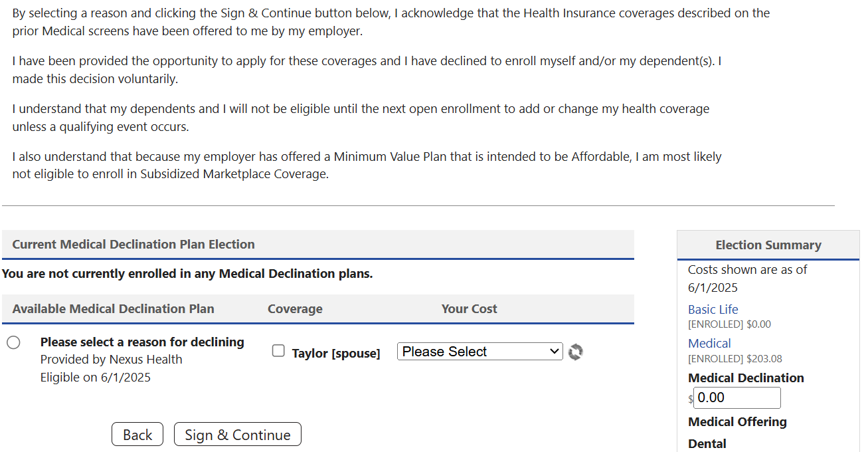Image resolution: width=868 pixels, height=452 pixels.
Task: Click the Your Cost column heading
Action: [x=469, y=308]
